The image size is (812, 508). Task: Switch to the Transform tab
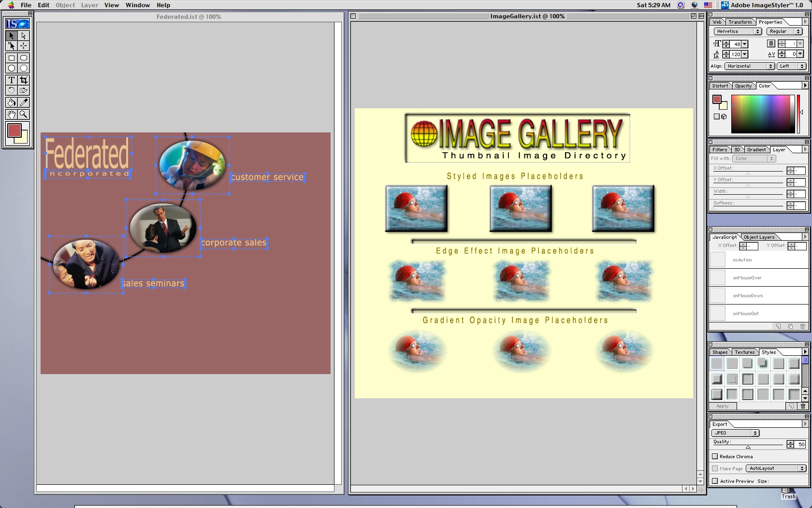click(740, 22)
